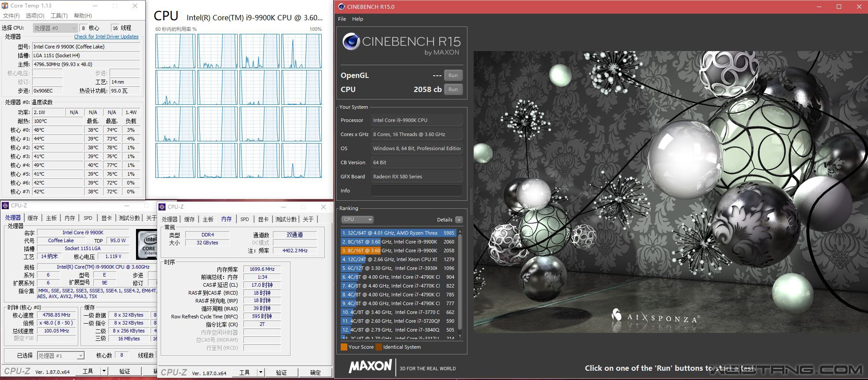Click the MAXON logo at Cinebench's bottom
This screenshot has height=380, width=868.
370,366
